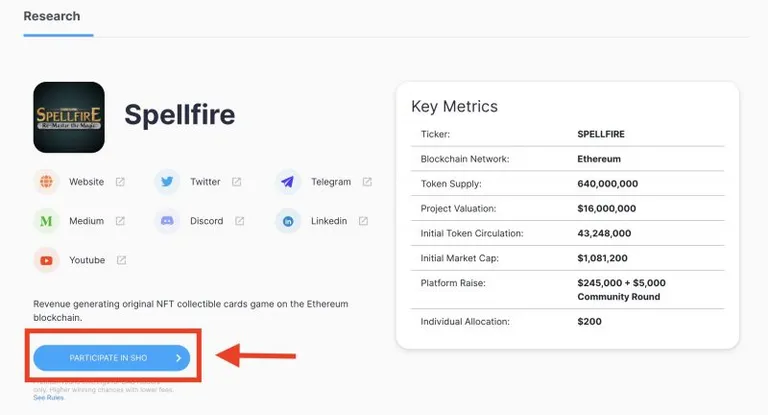Click the external-link icon beside Medium
Image resolution: width=768 pixels, height=415 pixels.
point(120,221)
